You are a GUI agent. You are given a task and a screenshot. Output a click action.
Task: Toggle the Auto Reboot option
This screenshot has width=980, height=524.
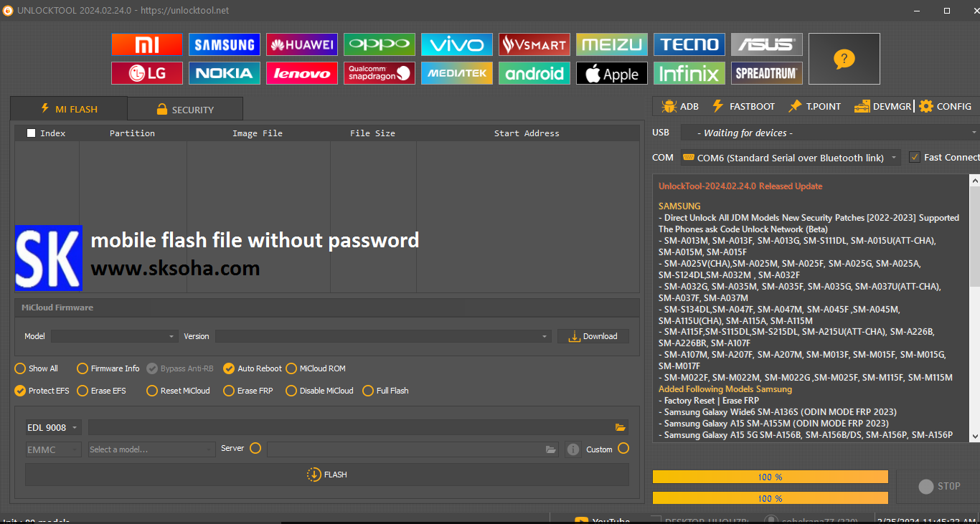229,368
